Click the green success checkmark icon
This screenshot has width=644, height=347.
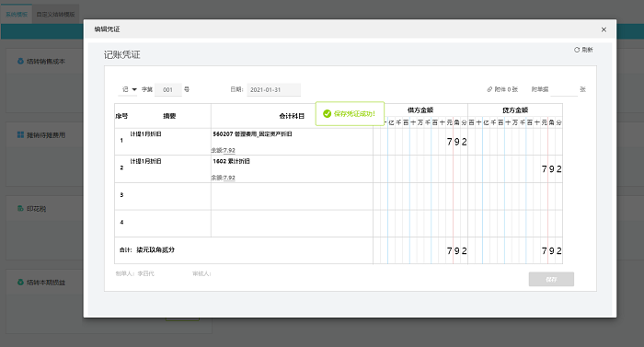(x=327, y=113)
